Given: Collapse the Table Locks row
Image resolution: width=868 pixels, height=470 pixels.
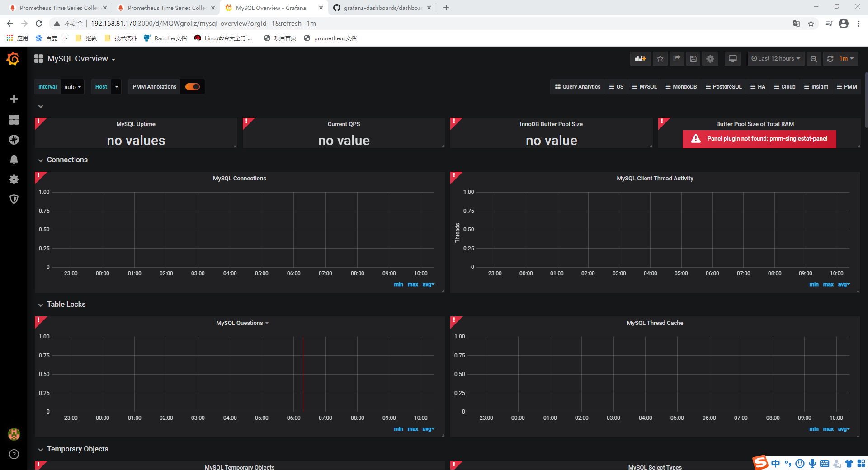Looking at the screenshot, I should point(41,305).
